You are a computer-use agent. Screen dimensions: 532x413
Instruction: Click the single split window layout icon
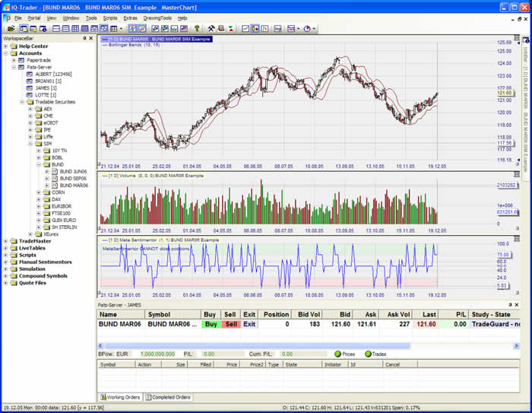point(56,29)
